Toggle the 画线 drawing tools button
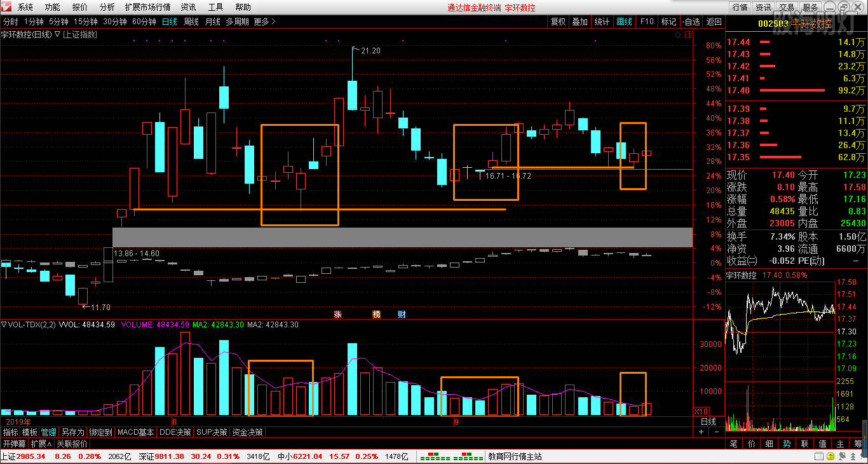 625,22
